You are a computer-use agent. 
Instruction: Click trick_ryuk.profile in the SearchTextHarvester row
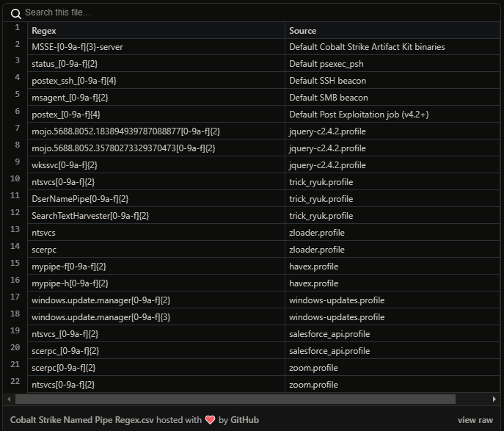point(392,216)
